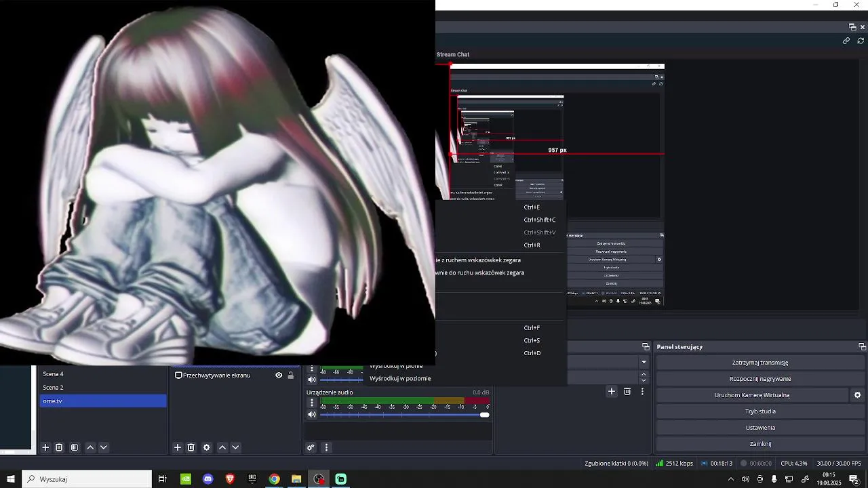Toggle lock on Przechwytywanie ekranu source
This screenshot has width=868, height=488.
tap(291, 375)
